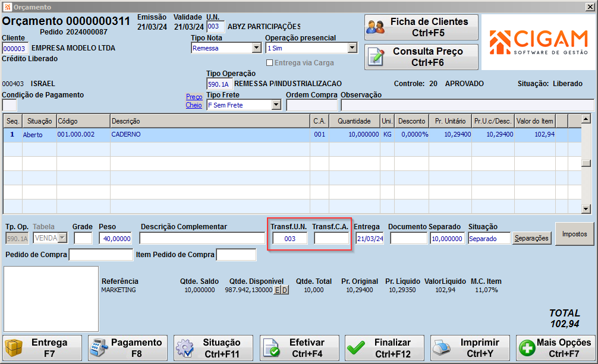Image resolution: width=598 pixels, height=364 pixels.
Task: Click the empty product image thumbnail box
Action: 51,299
